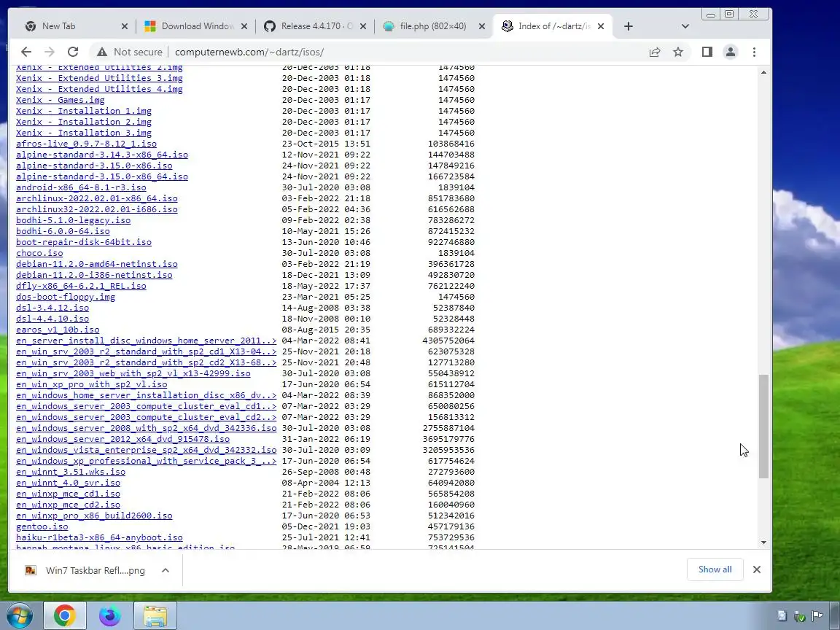840x630 pixels.
Task: Share this page via share icon
Action: pyautogui.click(x=655, y=52)
